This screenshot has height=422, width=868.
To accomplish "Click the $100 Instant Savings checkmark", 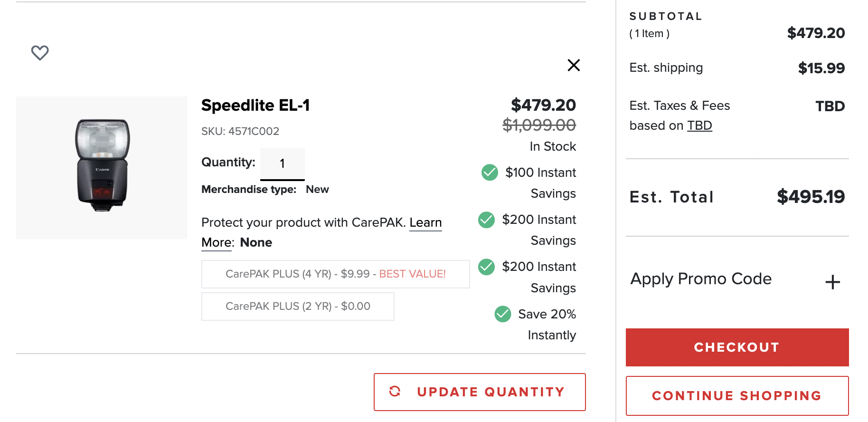I will (x=490, y=173).
